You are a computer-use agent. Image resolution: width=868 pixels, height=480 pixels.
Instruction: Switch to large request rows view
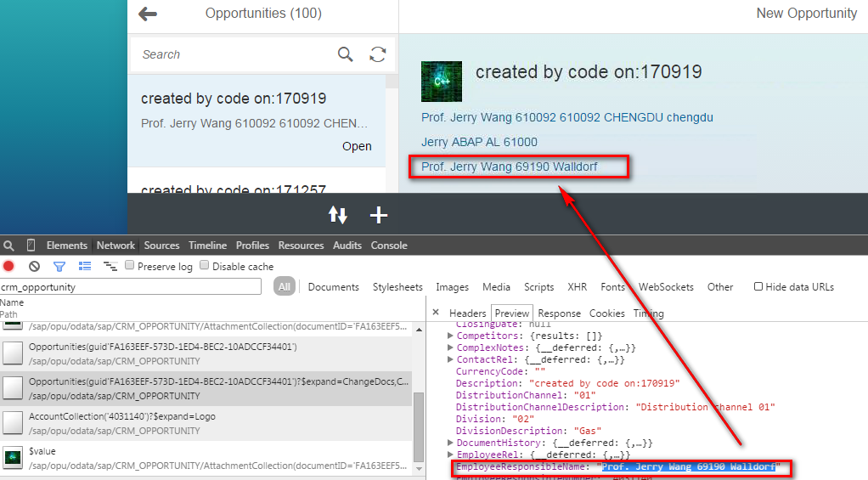coord(85,266)
